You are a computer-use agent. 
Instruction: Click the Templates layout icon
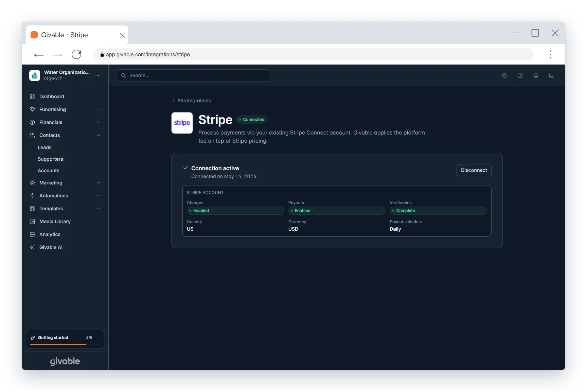click(32, 209)
